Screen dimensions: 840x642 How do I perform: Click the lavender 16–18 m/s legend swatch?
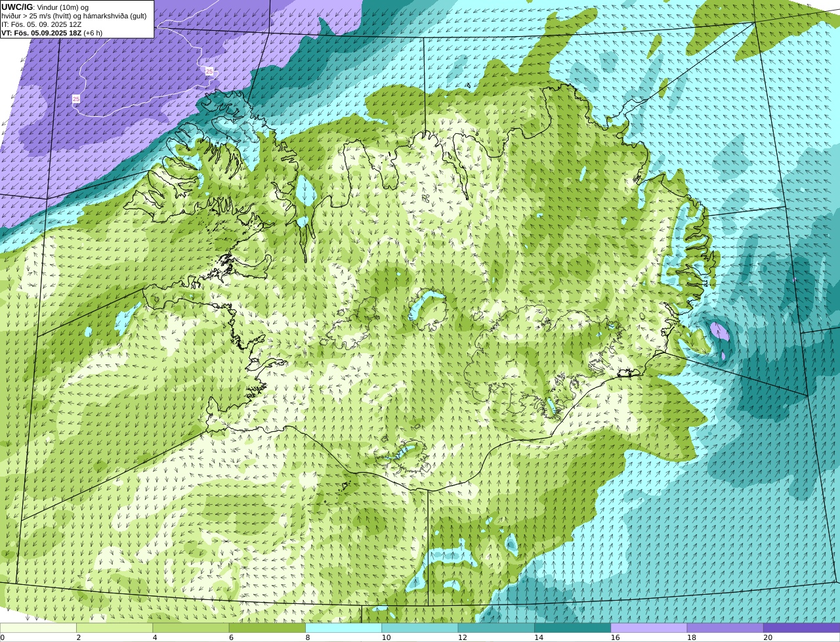(649, 628)
